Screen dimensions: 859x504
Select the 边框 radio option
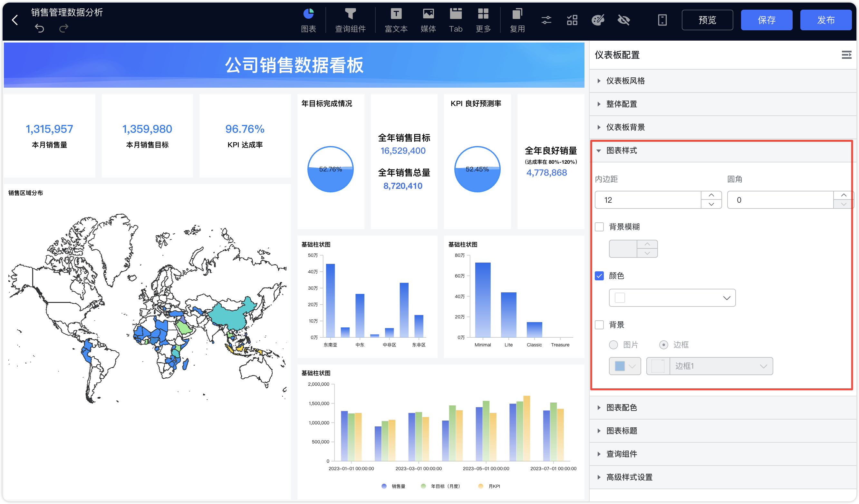coord(664,345)
